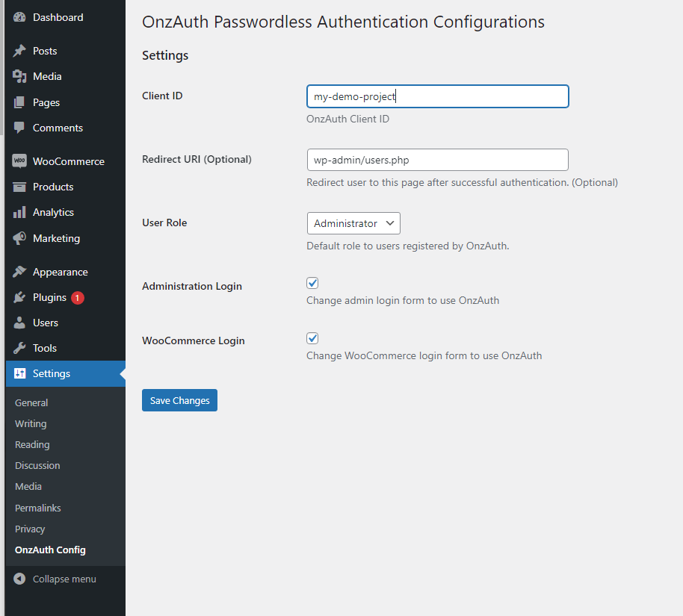Click the bold 'Settings' section heading
This screenshot has height=616, width=683.
point(165,55)
